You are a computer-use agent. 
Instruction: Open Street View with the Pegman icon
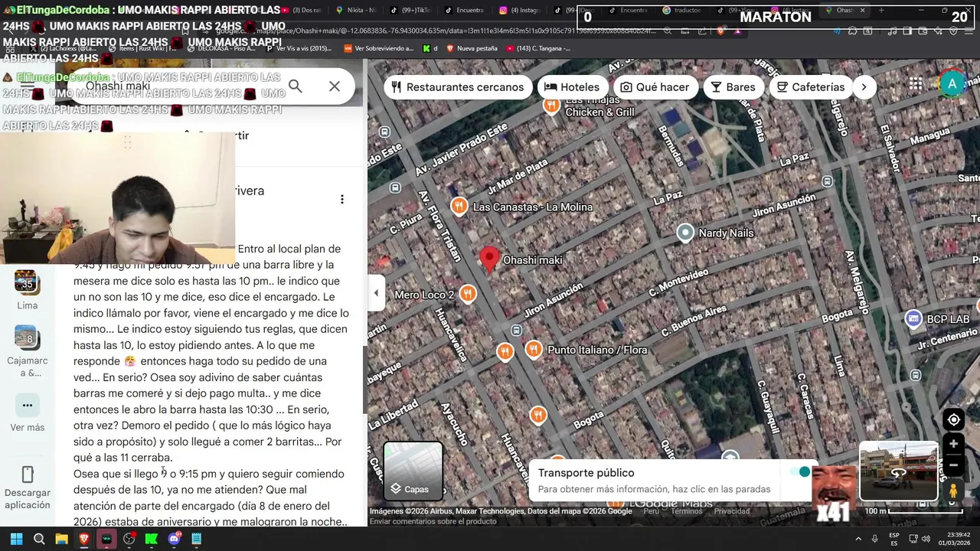[953, 490]
